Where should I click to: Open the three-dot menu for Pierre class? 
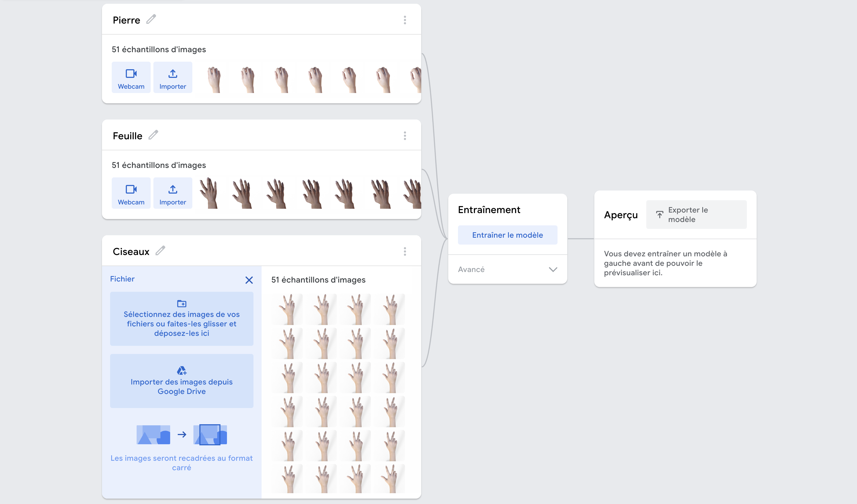click(x=405, y=20)
